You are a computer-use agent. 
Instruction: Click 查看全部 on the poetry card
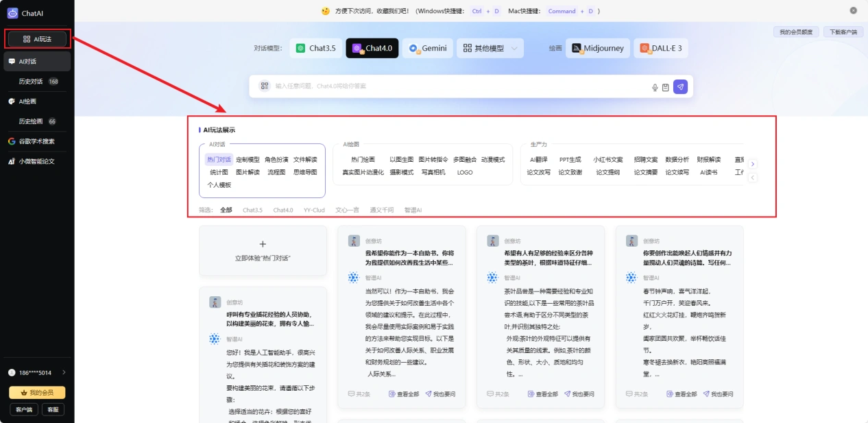click(x=682, y=394)
